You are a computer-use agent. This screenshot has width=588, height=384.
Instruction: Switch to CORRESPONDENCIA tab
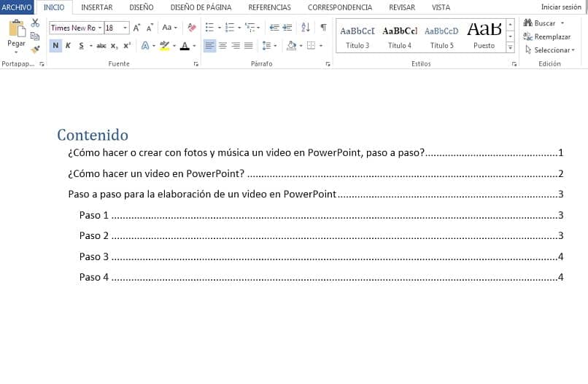click(x=340, y=7)
